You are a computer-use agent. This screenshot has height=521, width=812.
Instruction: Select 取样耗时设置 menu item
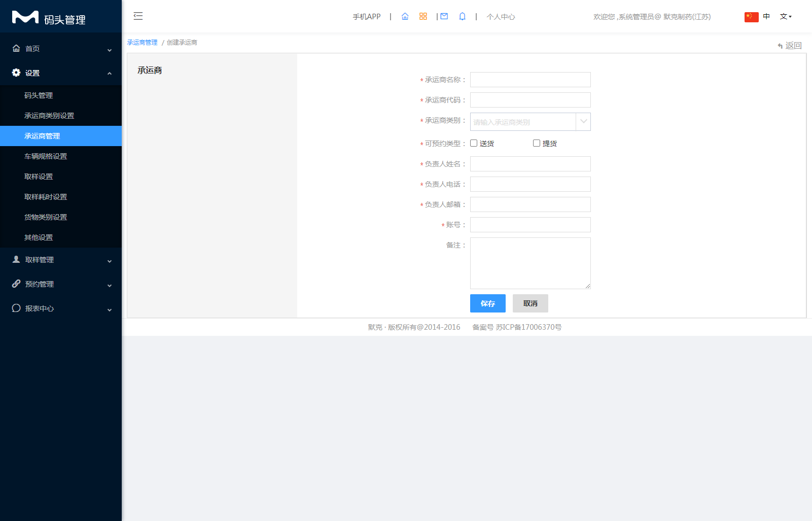click(x=61, y=197)
